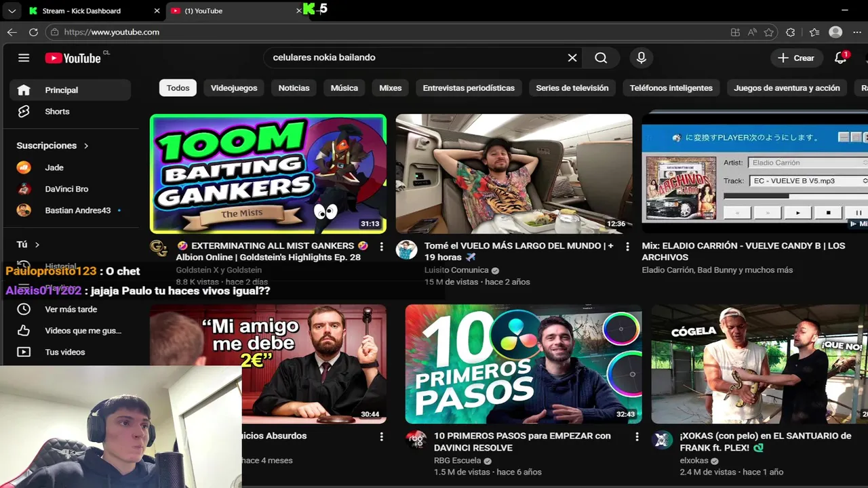Image resolution: width=868 pixels, height=488 pixels.
Task: Open options for Tomé el VUELO MÁS LARGO video
Action: click(x=627, y=247)
